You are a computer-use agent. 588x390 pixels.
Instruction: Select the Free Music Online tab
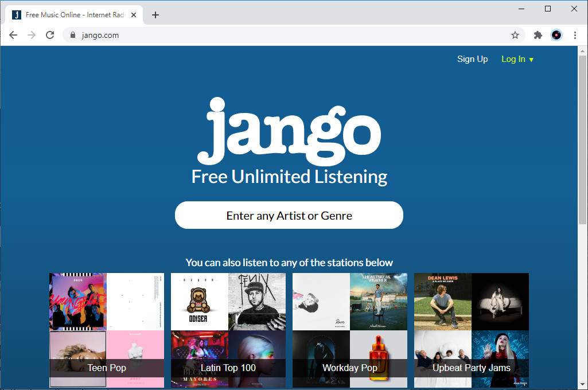tap(74, 15)
